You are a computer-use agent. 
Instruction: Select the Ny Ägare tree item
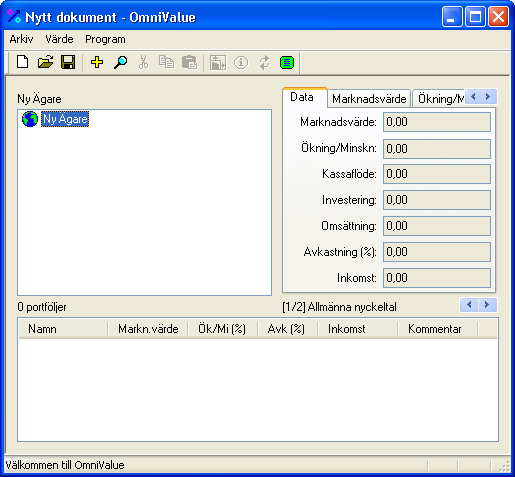point(65,119)
